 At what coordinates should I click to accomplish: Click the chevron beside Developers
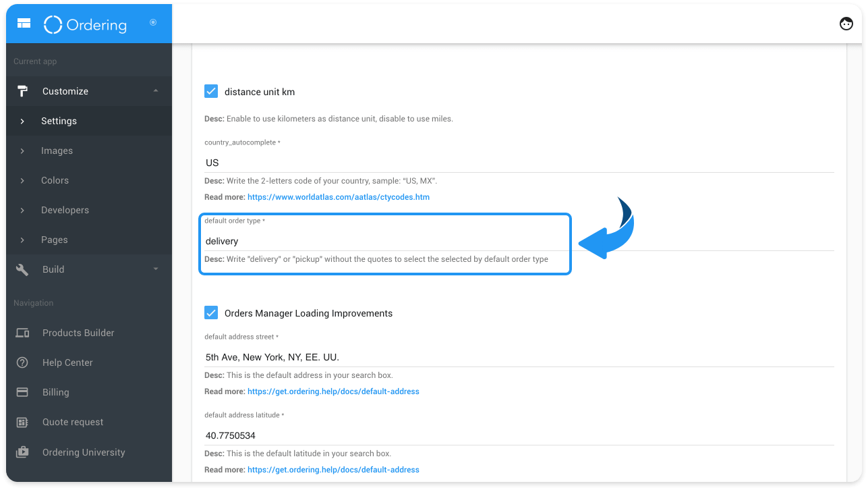pyautogui.click(x=22, y=210)
